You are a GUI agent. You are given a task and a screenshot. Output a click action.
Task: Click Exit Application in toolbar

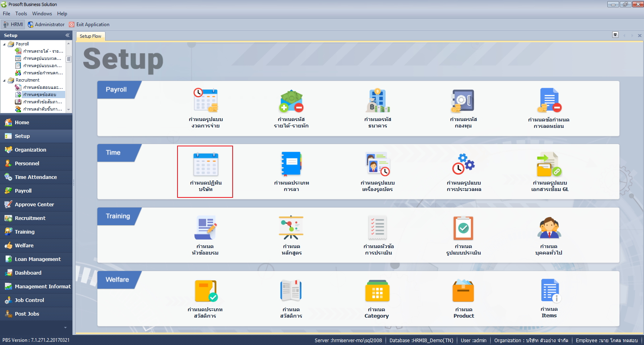(x=89, y=25)
